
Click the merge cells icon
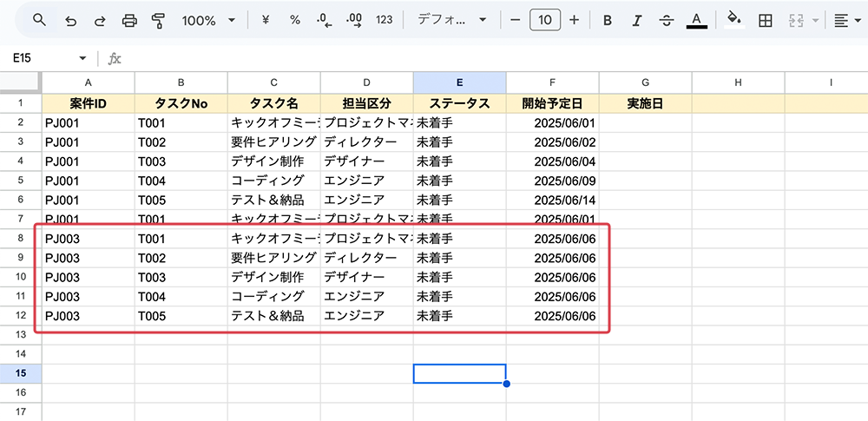coord(795,21)
